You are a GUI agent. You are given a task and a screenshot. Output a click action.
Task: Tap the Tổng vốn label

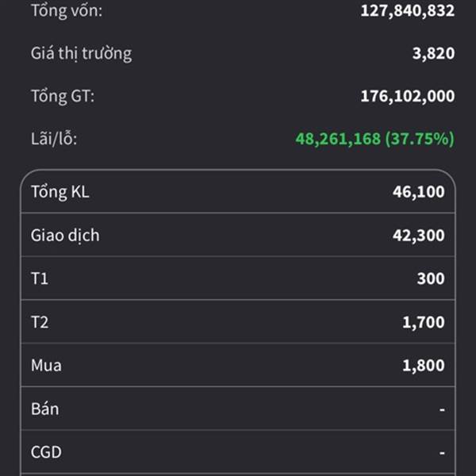click(x=67, y=11)
